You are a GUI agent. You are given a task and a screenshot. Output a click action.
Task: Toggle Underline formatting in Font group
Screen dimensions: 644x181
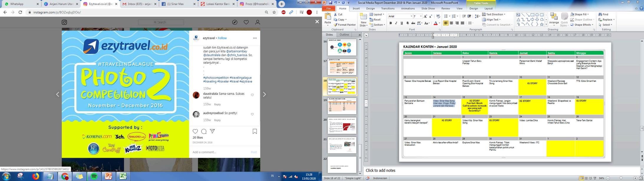402,23
